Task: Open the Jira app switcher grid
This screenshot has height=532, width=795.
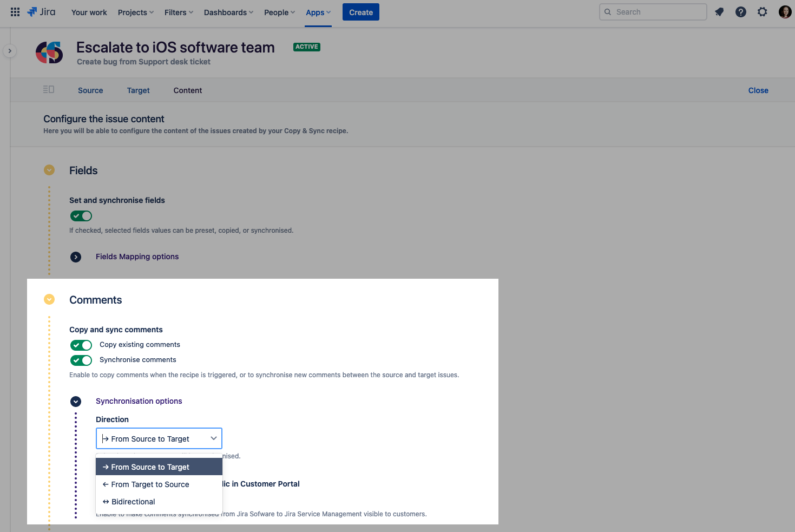Action: tap(15, 12)
